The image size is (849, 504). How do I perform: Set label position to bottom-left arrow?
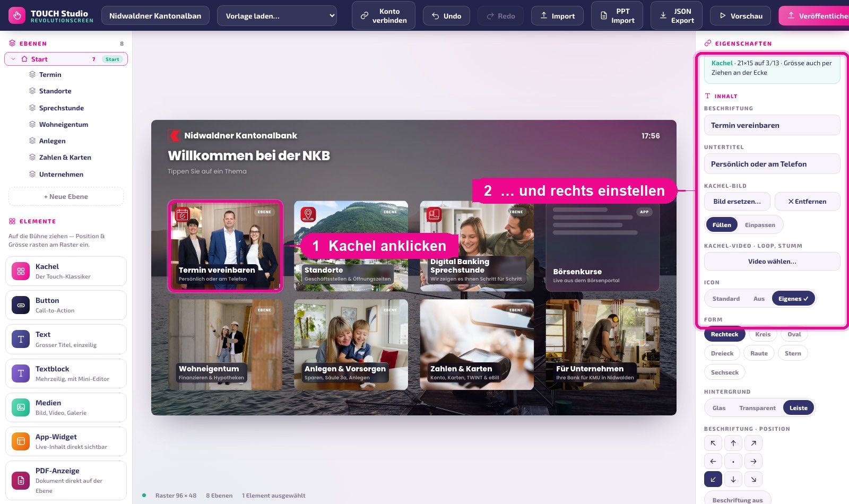pyautogui.click(x=713, y=479)
